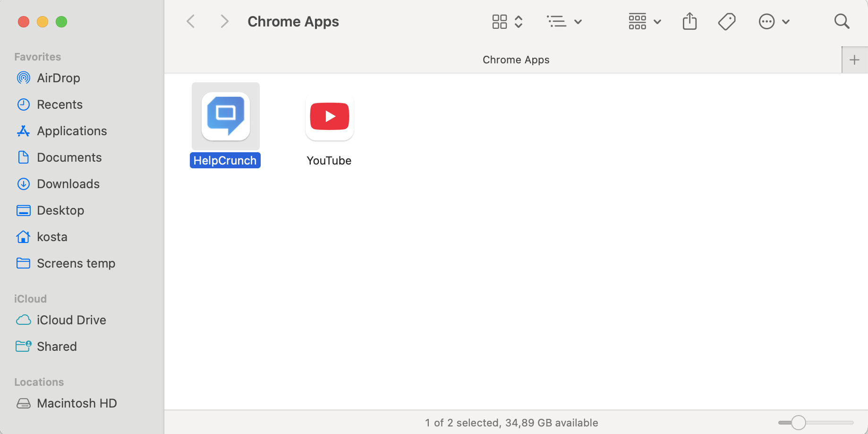The image size is (868, 434).
Task: Open the Group By dropdown
Action: pos(645,21)
